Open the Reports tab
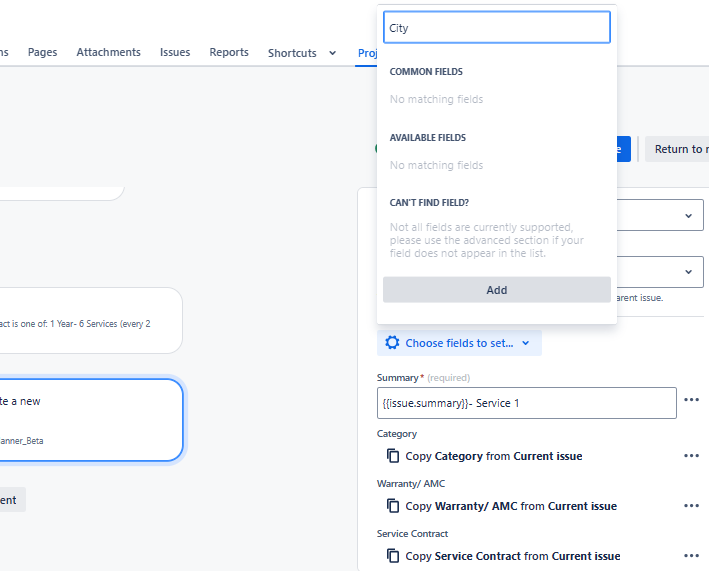Viewport: 709px width, 571px height. 229,52
